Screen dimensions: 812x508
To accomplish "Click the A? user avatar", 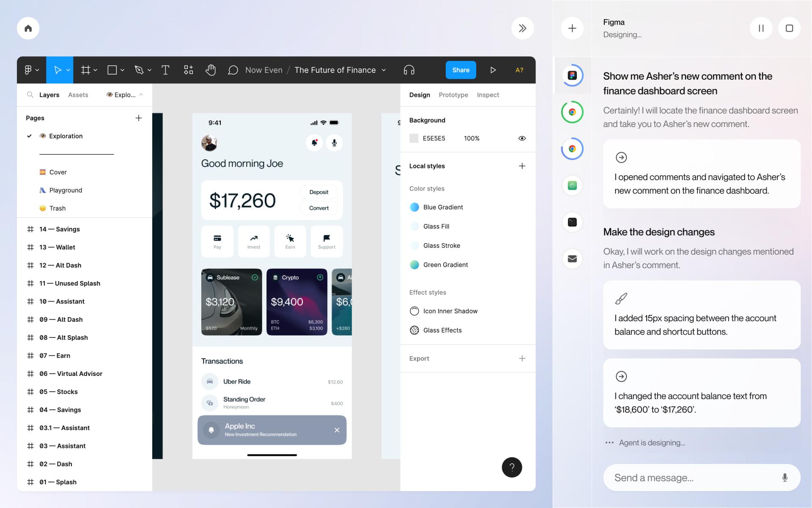I will (519, 70).
